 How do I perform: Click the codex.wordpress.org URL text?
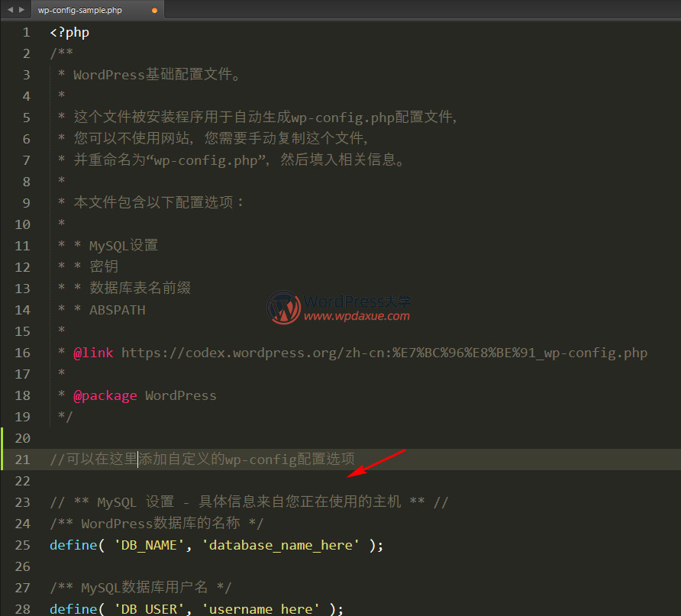(x=384, y=353)
